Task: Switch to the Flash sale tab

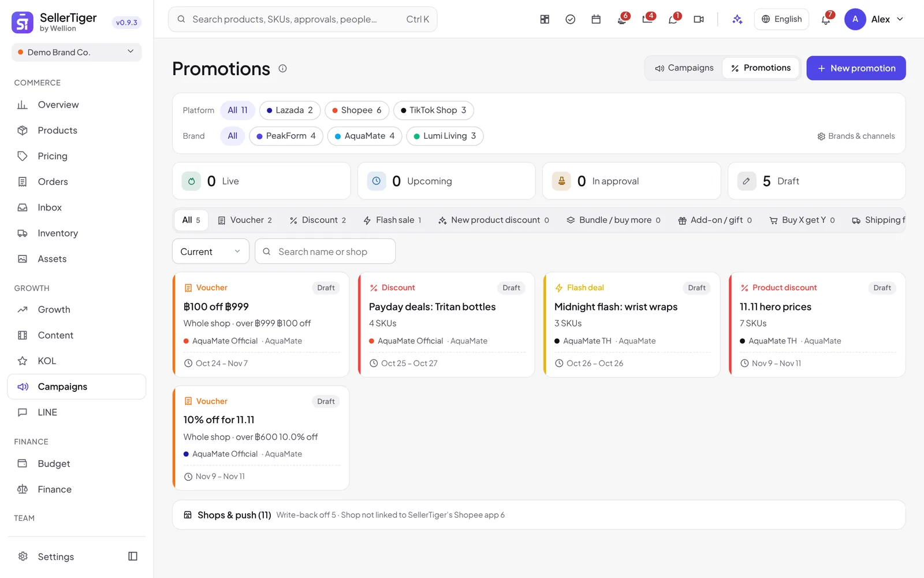Action: 393,220
